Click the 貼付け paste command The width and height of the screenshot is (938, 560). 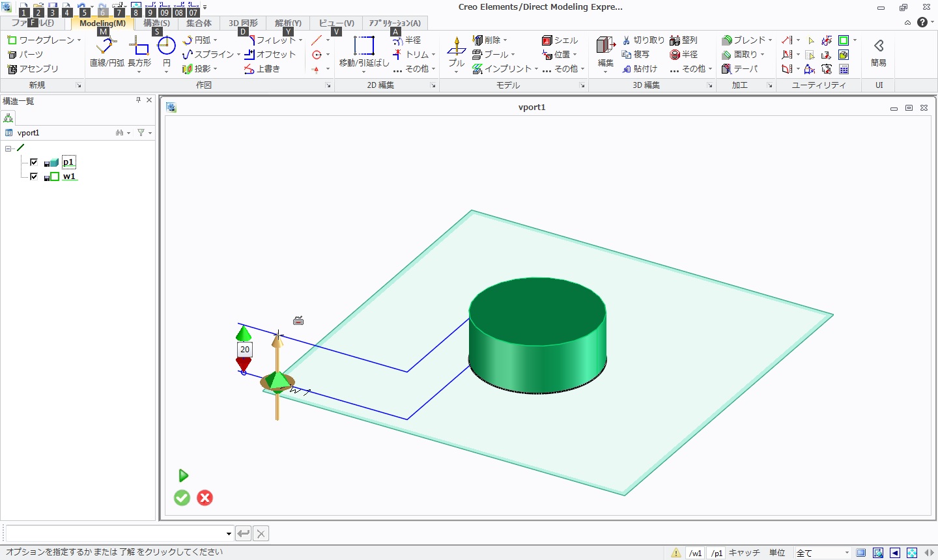coord(639,68)
